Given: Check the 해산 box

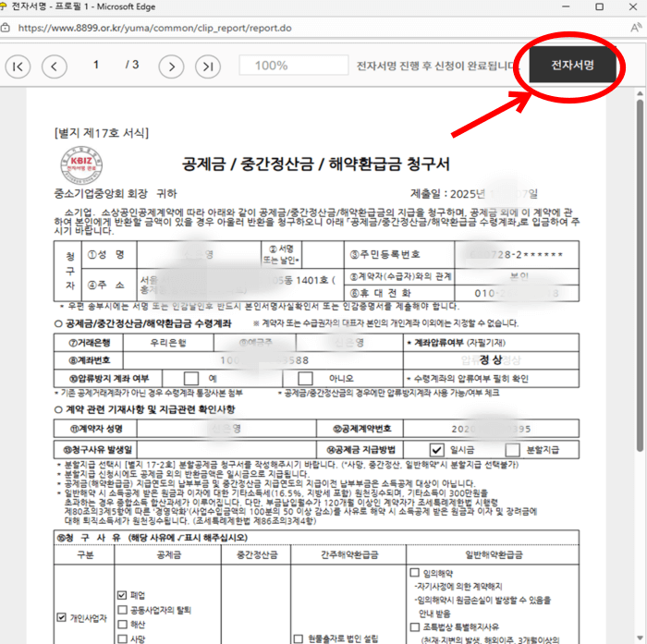Looking at the screenshot, I should point(122,625).
